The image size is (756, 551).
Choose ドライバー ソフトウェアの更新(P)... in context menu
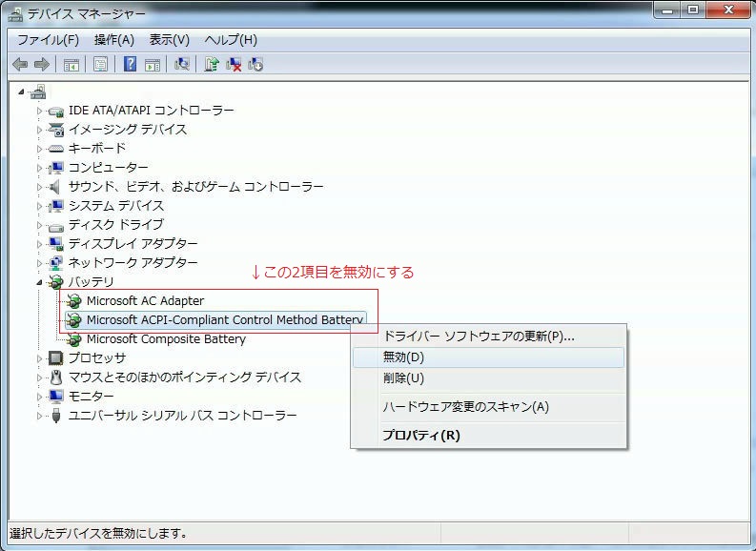(488, 336)
